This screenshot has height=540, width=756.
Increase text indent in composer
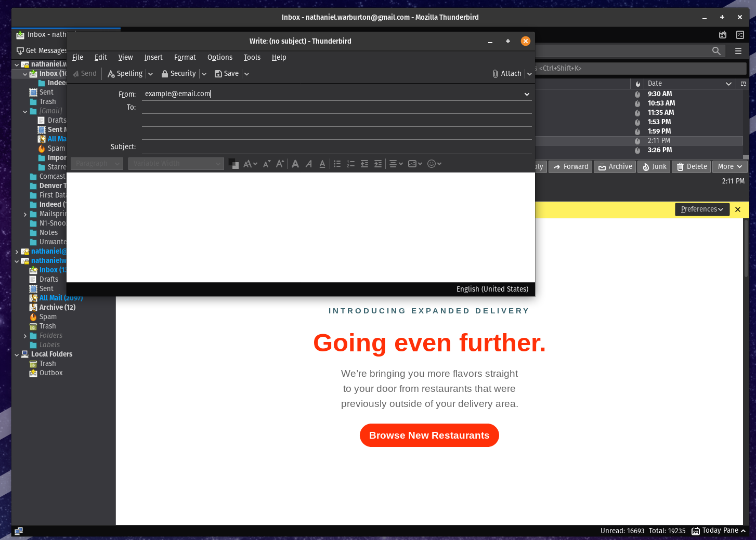tap(378, 164)
